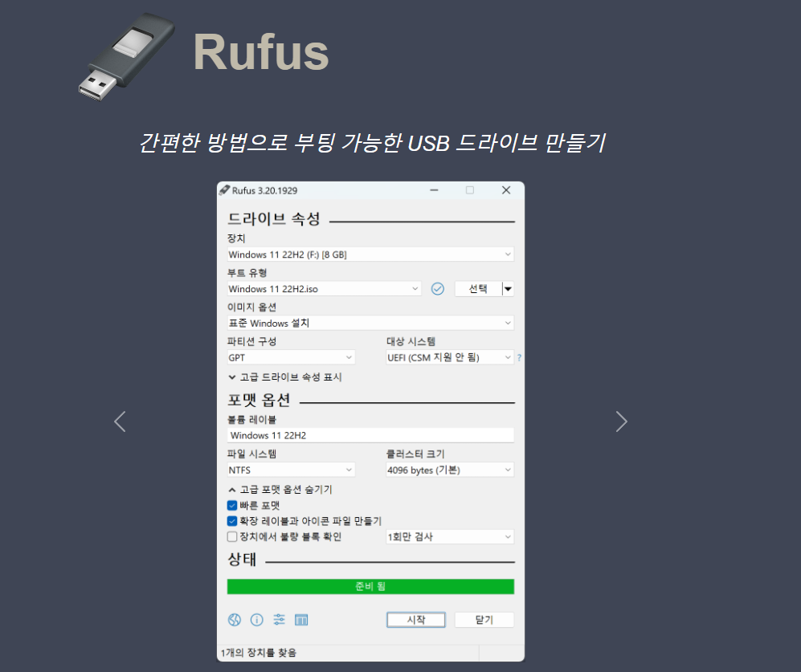Image resolution: width=801 pixels, height=672 pixels.
Task: Open the 파일 시스템 NTFS dropdown
Action: [291, 470]
